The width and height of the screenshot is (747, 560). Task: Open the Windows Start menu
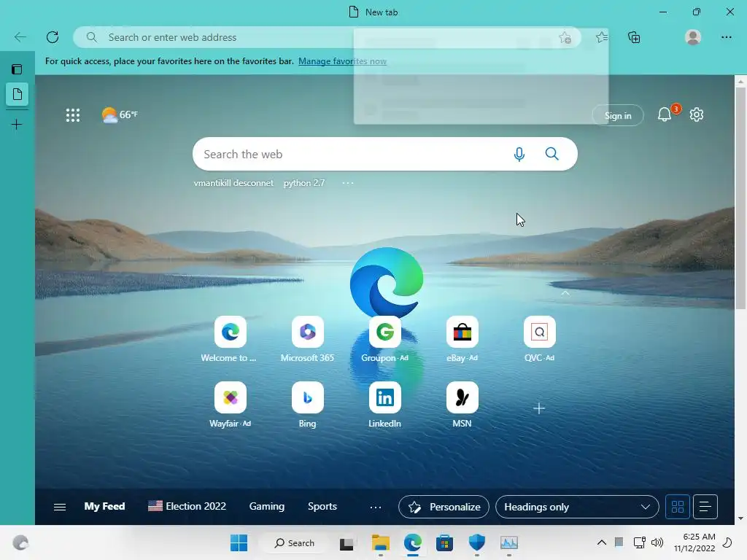tap(239, 542)
